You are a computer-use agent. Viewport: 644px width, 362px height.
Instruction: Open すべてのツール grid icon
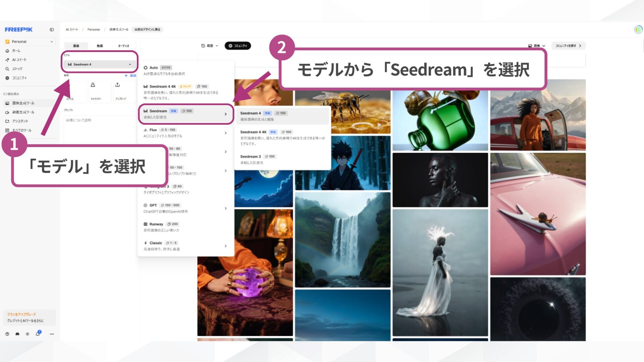point(7,130)
